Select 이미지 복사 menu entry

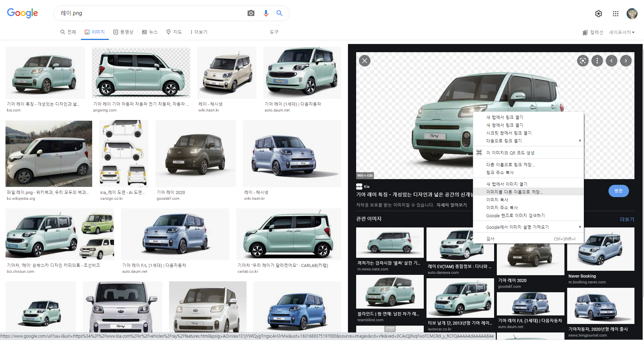(x=528, y=199)
